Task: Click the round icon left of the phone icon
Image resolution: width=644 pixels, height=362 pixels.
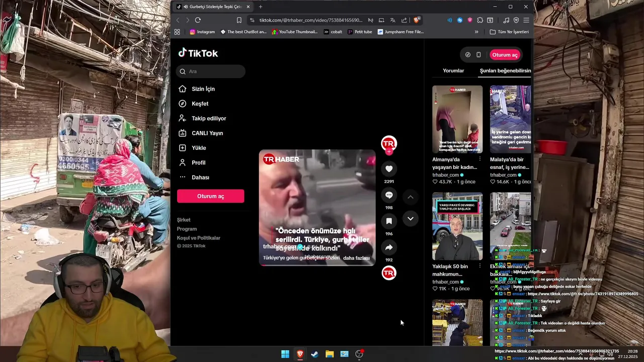Action: tap(468, 55)
